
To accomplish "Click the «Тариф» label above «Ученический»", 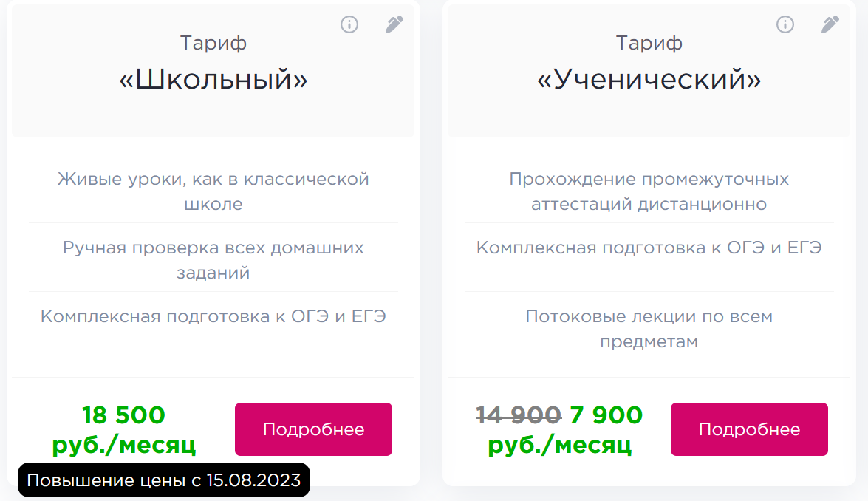I will (649, 43).
